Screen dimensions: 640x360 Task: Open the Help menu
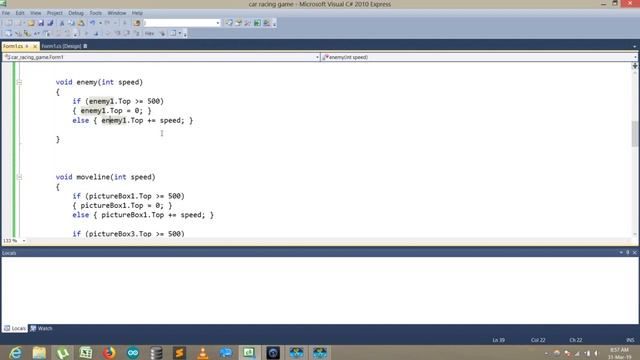point(137,13)
